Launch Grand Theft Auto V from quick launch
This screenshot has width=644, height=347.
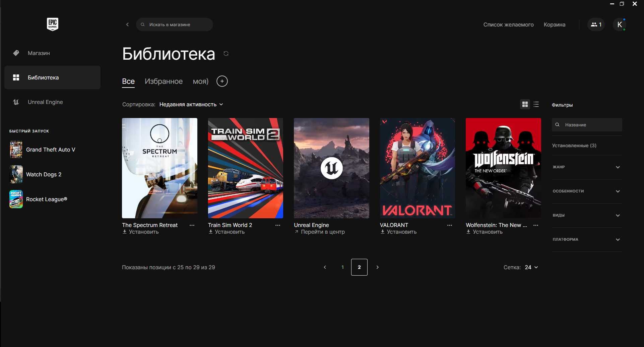tap(43, 150)
